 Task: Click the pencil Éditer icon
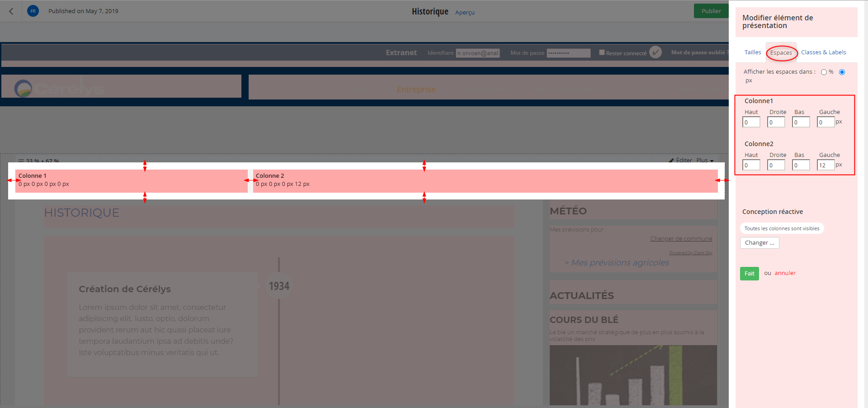[671, 161]
